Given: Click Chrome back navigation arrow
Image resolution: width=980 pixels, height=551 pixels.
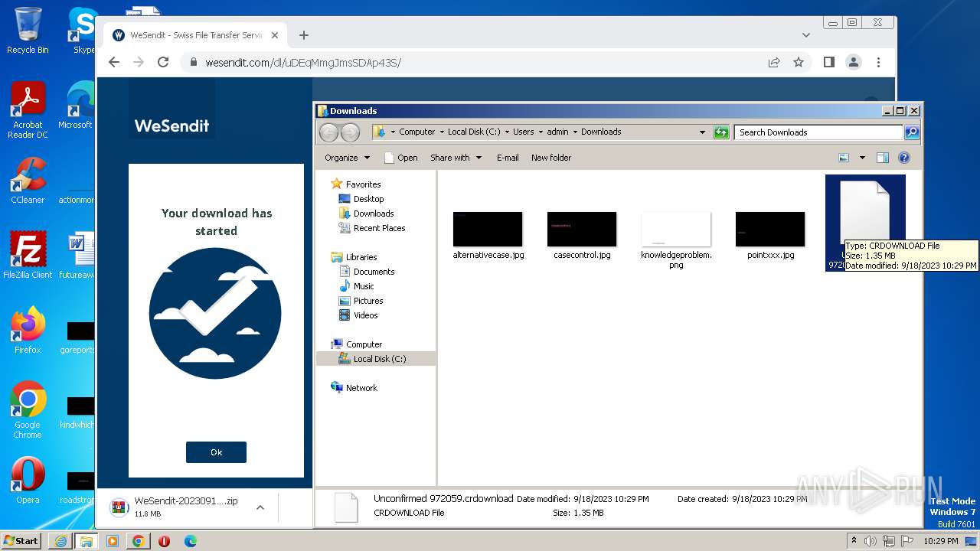Looking at the screenshot, I should pyautogui.click(x=114, y=62).
